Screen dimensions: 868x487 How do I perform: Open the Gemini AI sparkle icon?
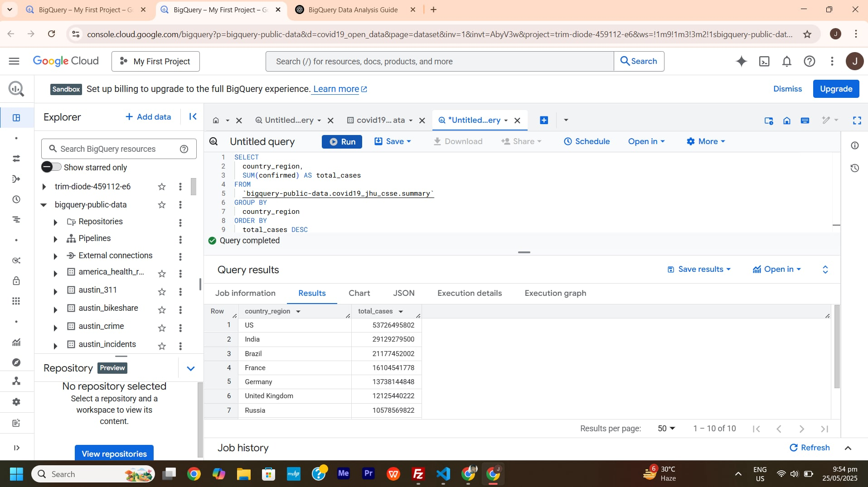click(741, 61)
